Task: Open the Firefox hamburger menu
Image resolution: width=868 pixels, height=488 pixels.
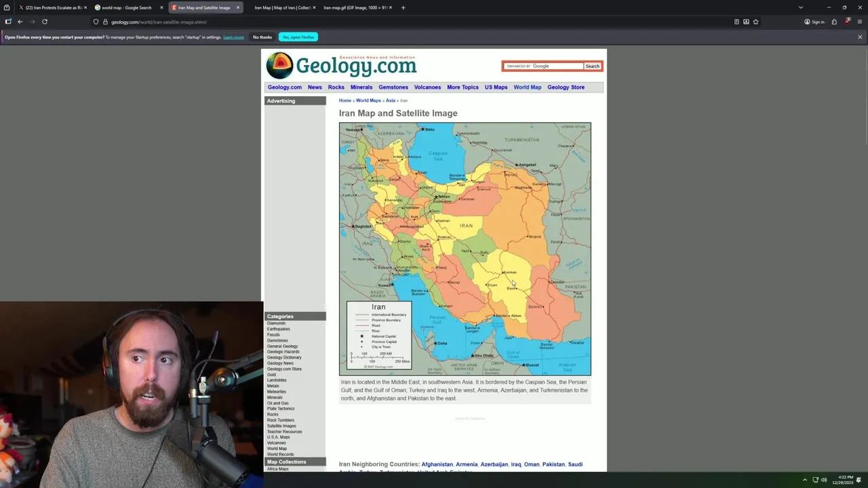Action: (x=860, y=22)
